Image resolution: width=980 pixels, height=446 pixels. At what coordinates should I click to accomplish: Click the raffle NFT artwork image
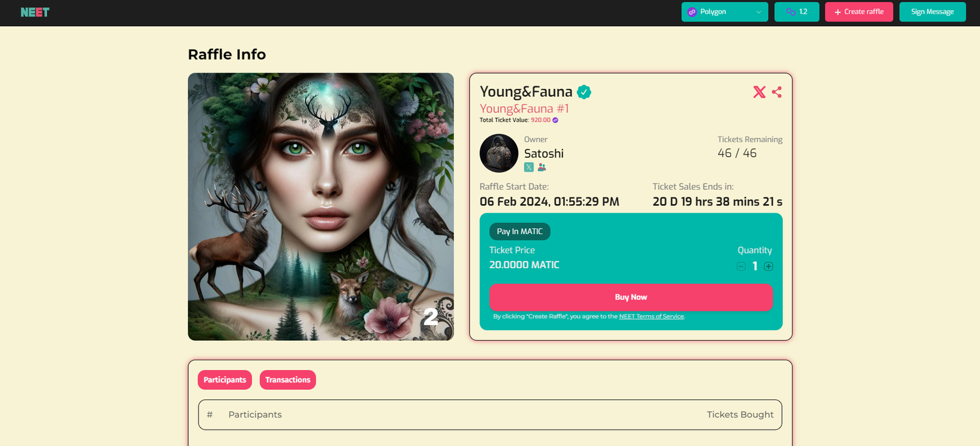point(321,207)
